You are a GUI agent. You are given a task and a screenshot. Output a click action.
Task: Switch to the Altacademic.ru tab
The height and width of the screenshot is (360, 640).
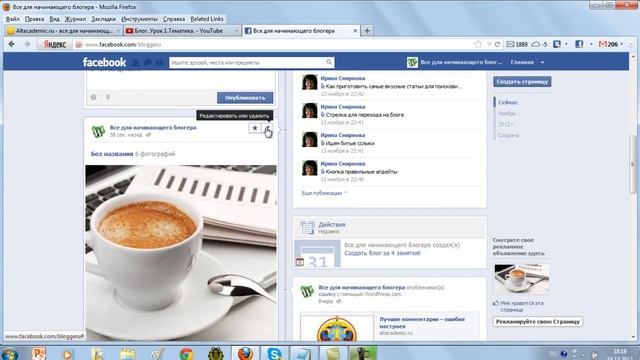64,31
